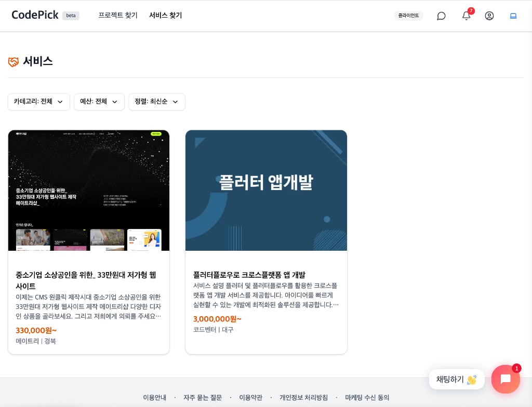Open the 자주 묻는 질문 footer link
Image resolution: width=532 pixels, height=407 pixels.
(203, 398)
